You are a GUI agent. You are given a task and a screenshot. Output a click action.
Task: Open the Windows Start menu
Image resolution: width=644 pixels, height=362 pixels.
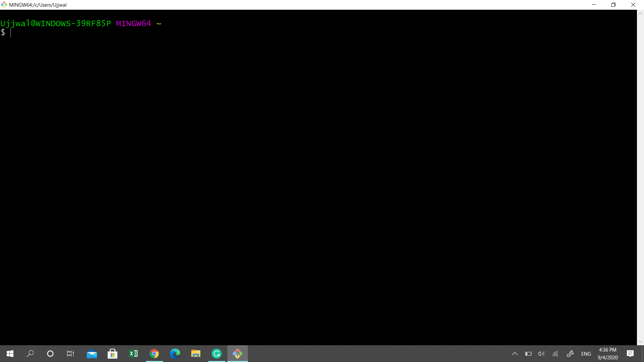pos(10,354)
